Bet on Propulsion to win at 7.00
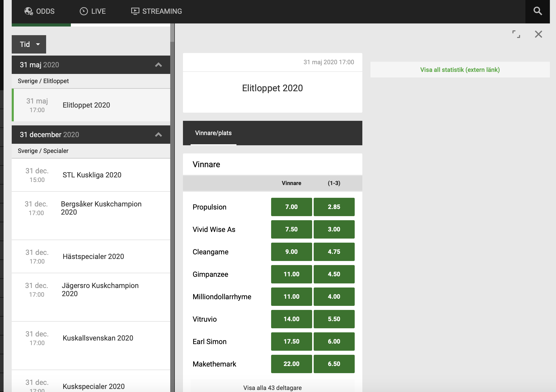Image resolution: width=556 pixels, height=392 pixels. tap(291, 207)
